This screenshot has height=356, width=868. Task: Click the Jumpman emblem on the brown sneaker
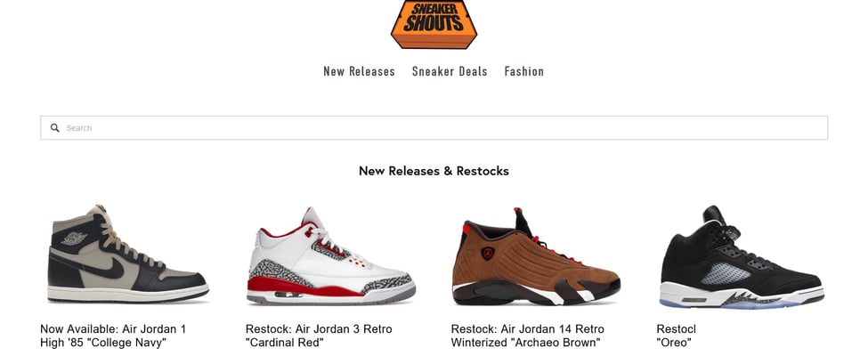488,254
